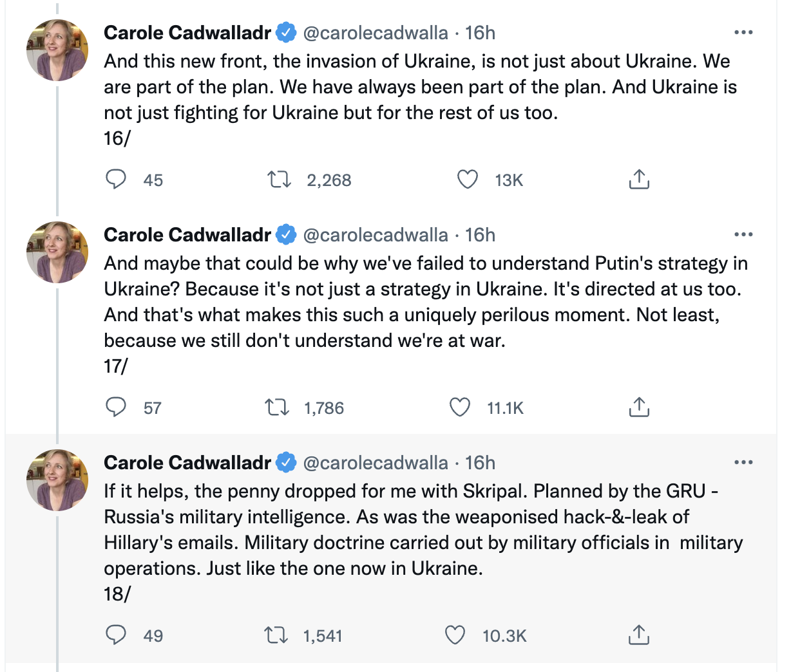Retweet the tweet with 1,541 retweets
This screenshot has width=791, height=672.
point(278,635)
